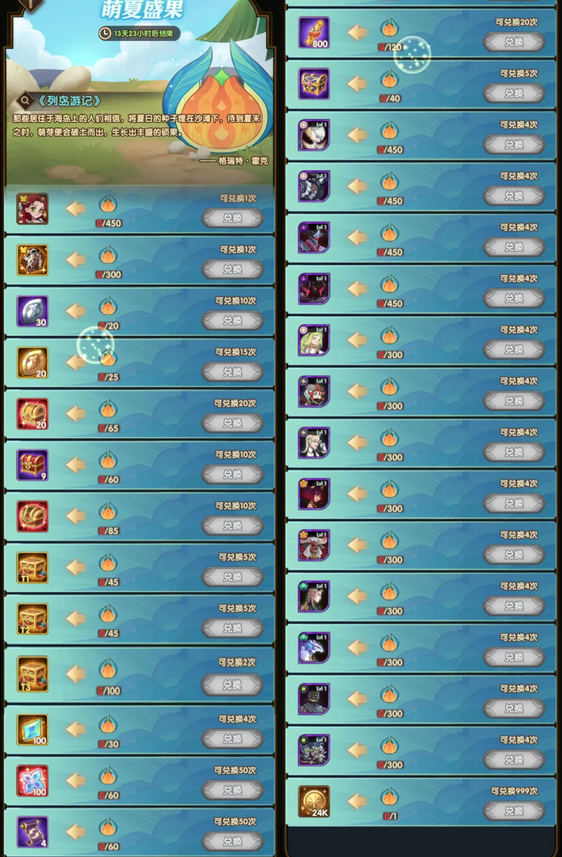Click 兑换 for the red-haired hero costing 450
This screenshot has width=562, height=857.
click(232, 218)
